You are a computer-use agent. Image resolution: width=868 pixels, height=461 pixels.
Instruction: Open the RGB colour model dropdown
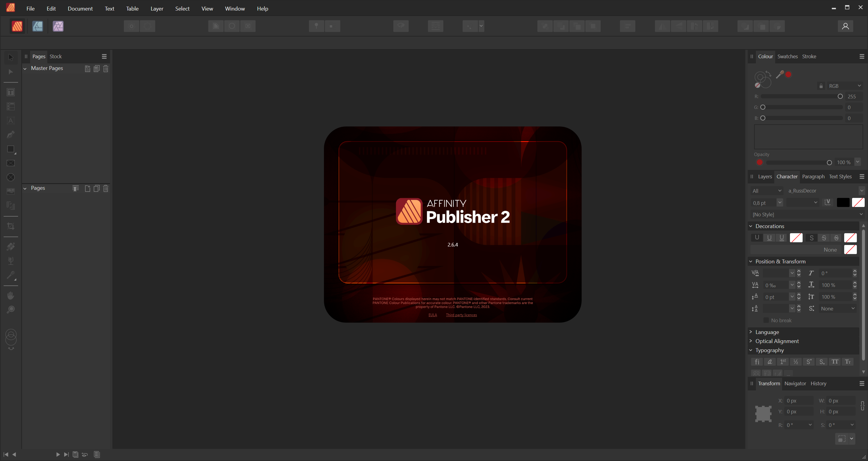pyautogui.click(x=845, y=86)
